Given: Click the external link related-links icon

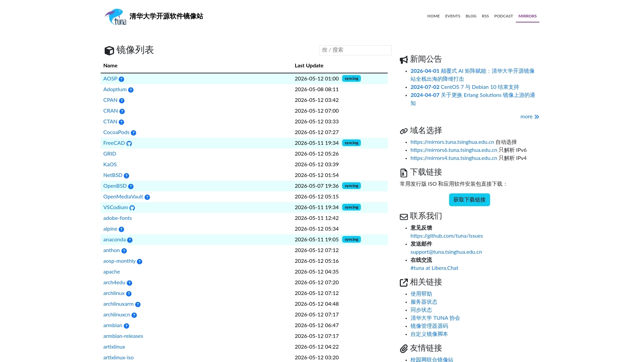Looking at the screenshot, I should tap(404, 283).
